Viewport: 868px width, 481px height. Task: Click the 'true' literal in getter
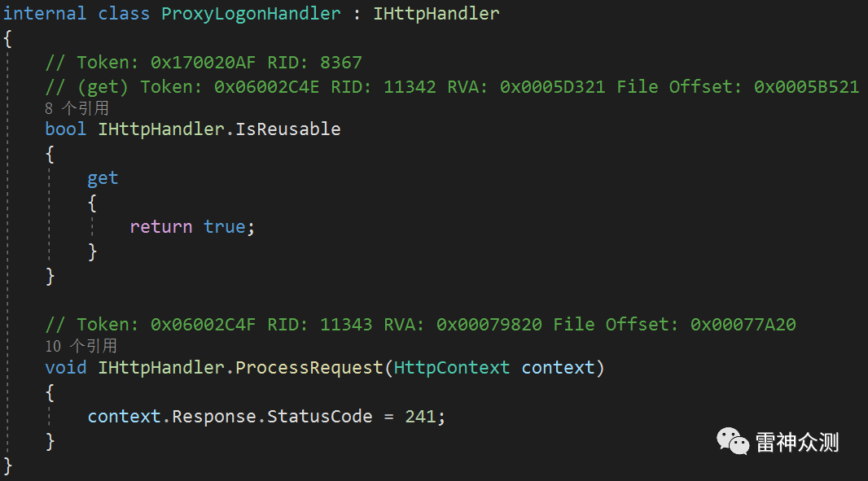tap(224, 227)
